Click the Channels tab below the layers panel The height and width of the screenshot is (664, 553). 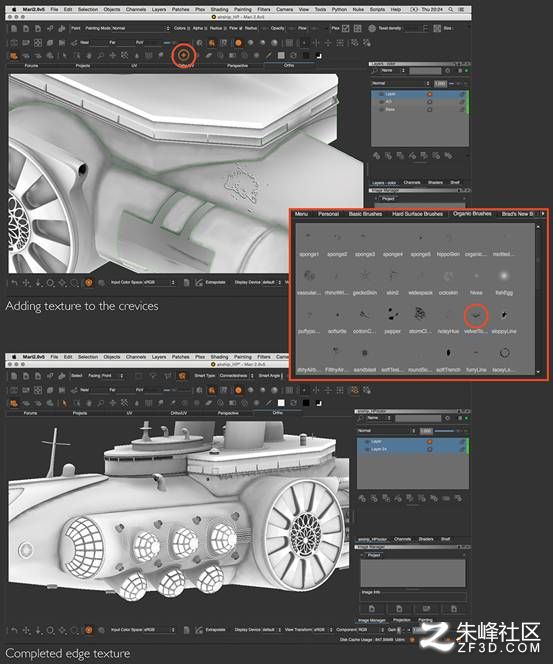pos(412,183)
